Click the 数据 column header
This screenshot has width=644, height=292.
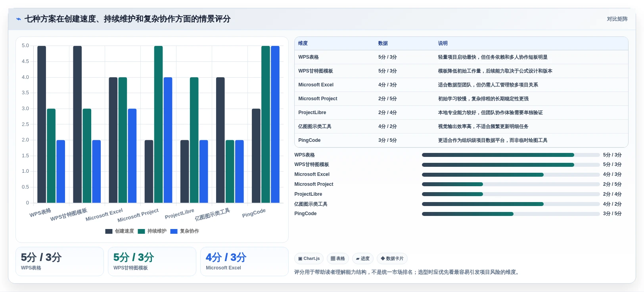(x=383, y=43)
